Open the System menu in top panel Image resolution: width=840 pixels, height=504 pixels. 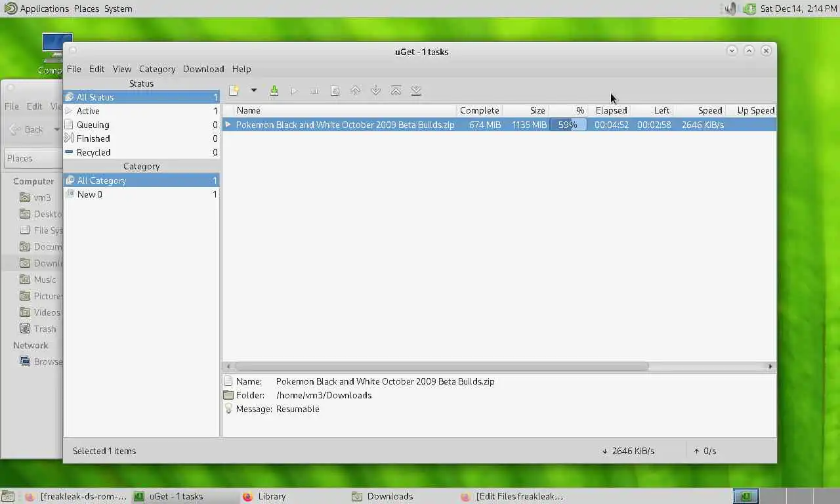pos(118,9)
